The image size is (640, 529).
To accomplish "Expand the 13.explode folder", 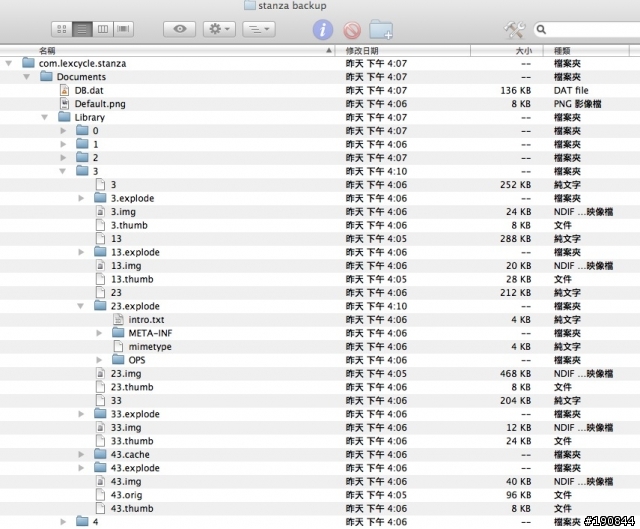I will [81, 252].
